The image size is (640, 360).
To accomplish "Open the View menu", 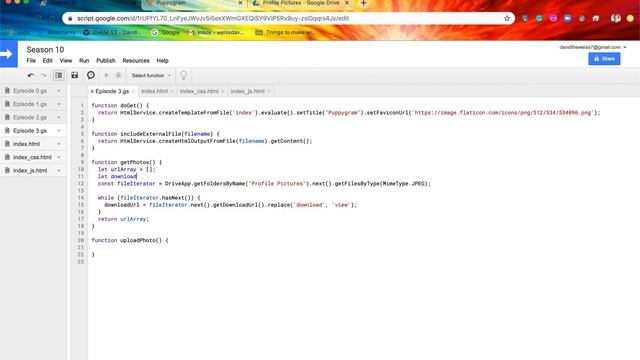I will 66,60.
